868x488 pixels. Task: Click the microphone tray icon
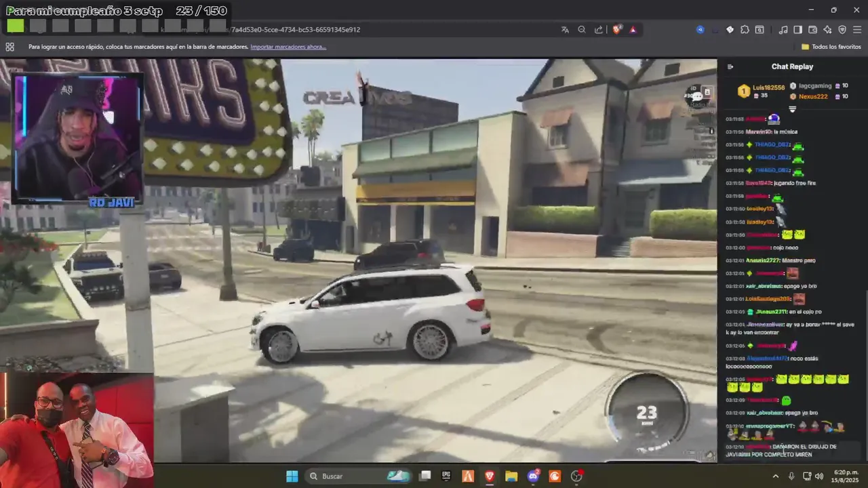pyautogui.click(x=791, y=476)
